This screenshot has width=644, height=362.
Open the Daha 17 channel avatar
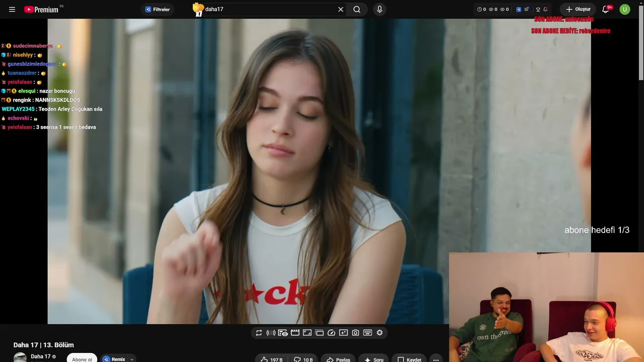pyautogui.click(x=20, y=357)
